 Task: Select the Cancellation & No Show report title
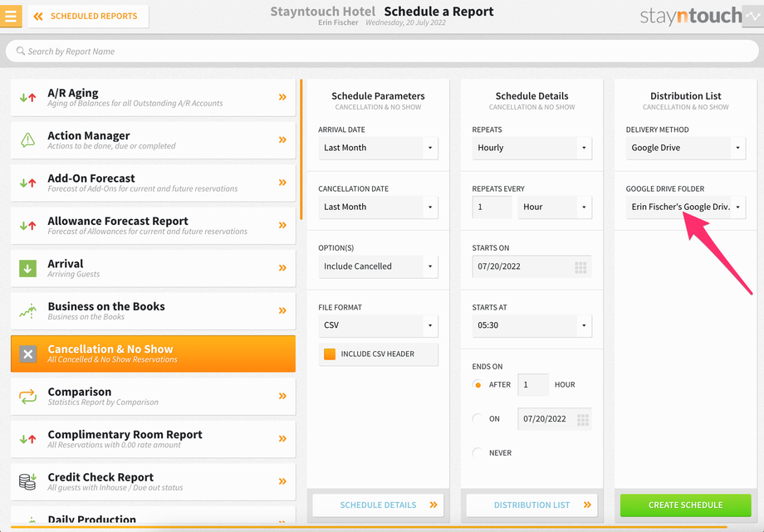(x=110, y=349)
